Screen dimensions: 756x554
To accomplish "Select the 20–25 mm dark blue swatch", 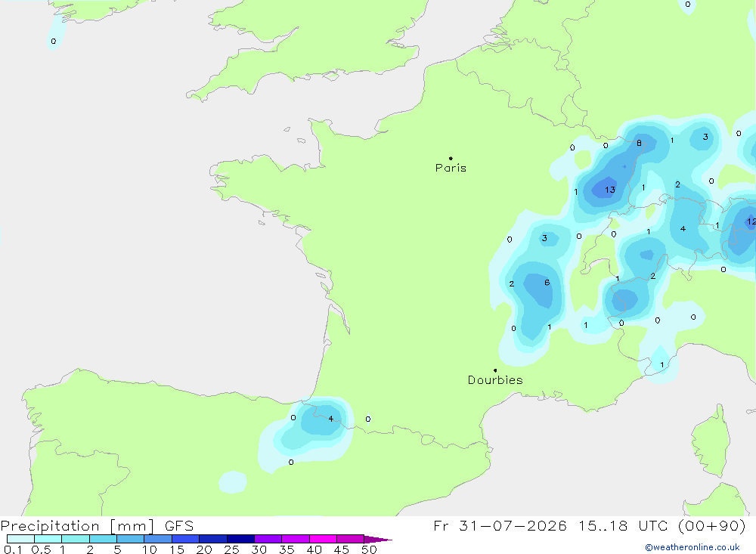I will point(213,539).
